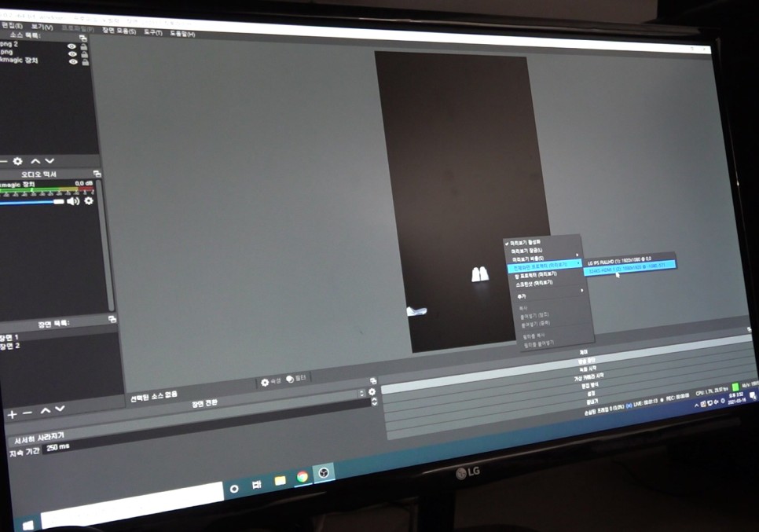
Task: Open Task View on taskbar
Action: (x=257, y=485)
